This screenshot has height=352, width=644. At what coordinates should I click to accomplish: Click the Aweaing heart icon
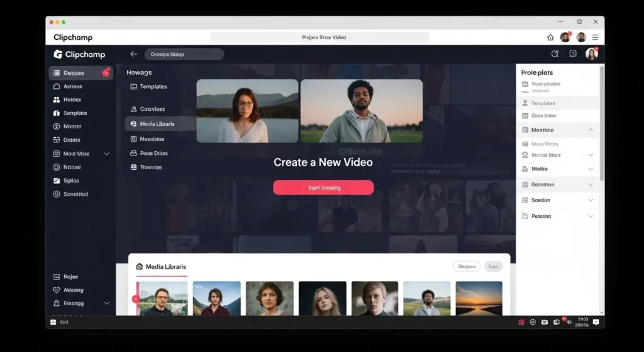pyautogui.click(x=56, y=290)
